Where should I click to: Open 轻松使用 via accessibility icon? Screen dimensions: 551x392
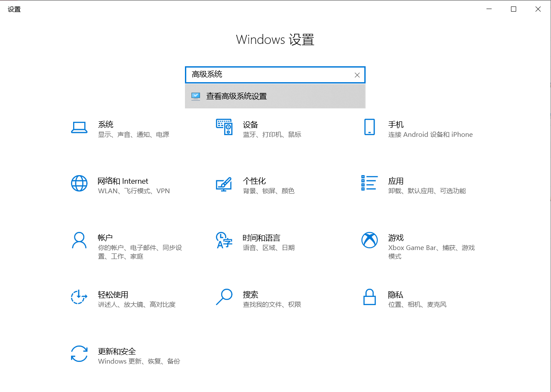point(79,297)
